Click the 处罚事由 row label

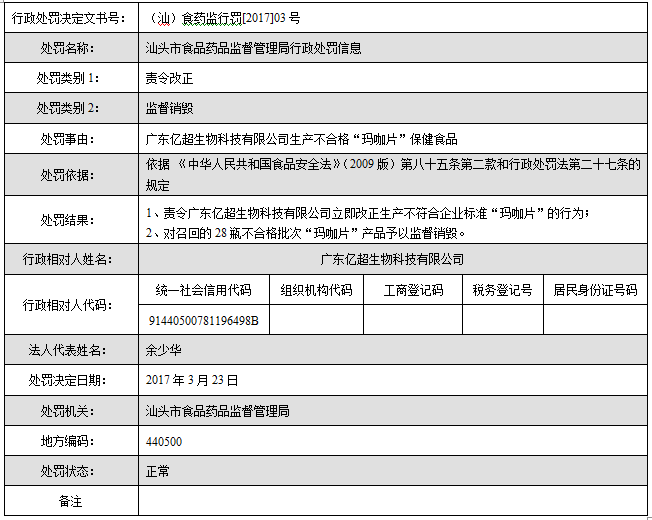point(69,139)
